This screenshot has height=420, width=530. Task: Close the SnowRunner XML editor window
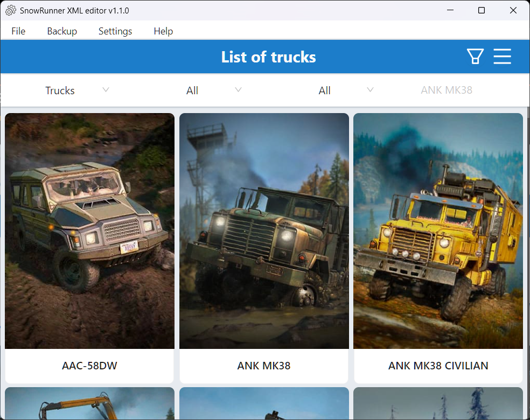pyautogui.click(x=513, y=10)
